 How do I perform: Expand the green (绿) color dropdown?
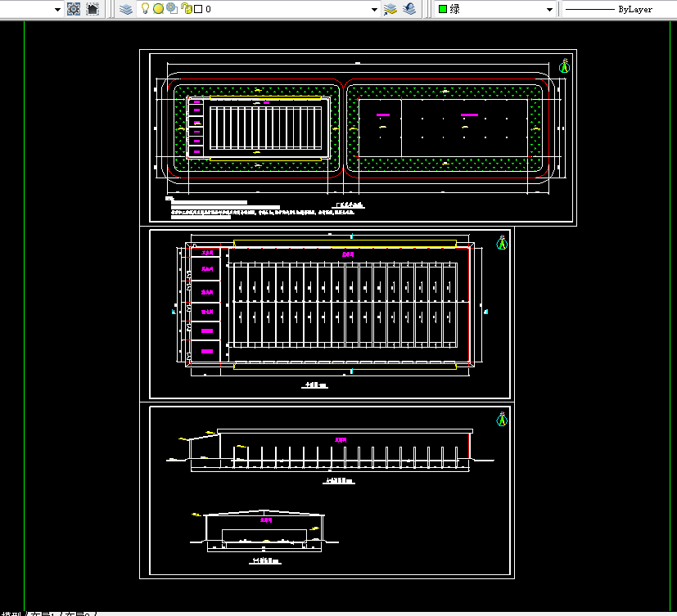pyautogui.click(x=549, y=10)
